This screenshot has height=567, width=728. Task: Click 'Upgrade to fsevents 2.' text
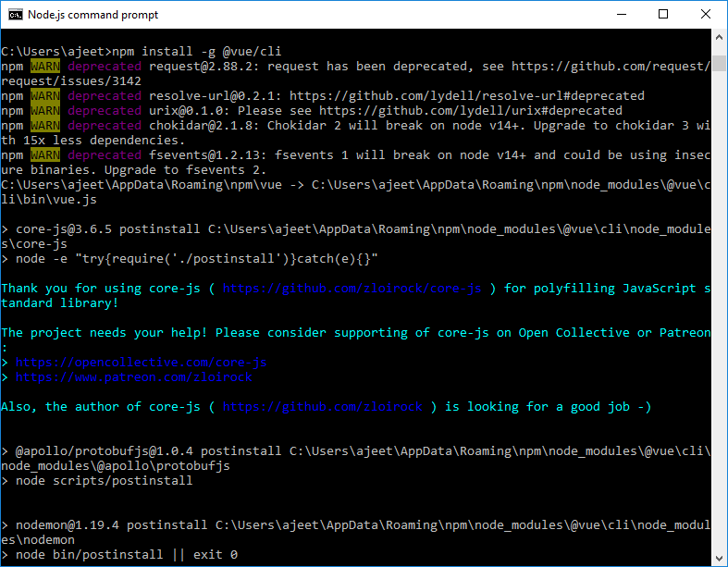coord(185,170)
